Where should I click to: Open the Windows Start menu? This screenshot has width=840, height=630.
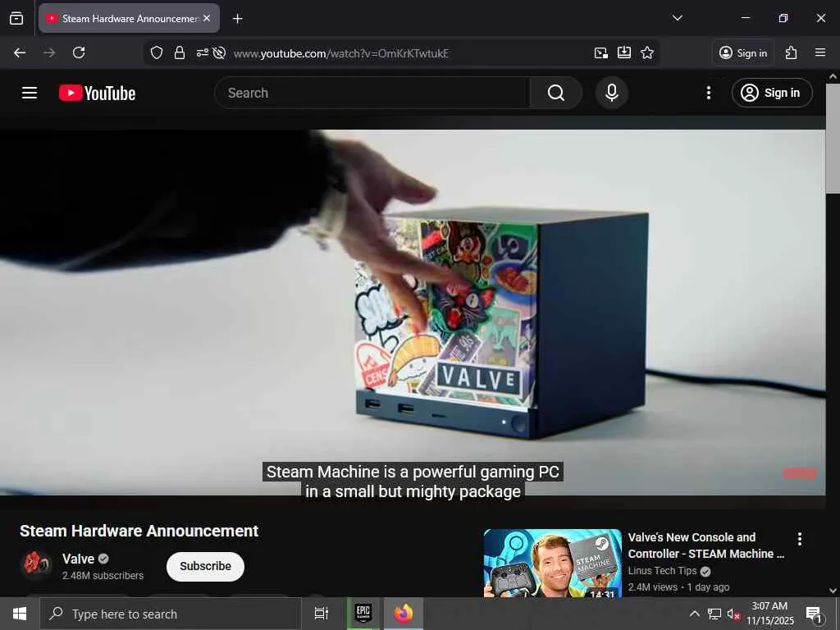coord(20,614)
